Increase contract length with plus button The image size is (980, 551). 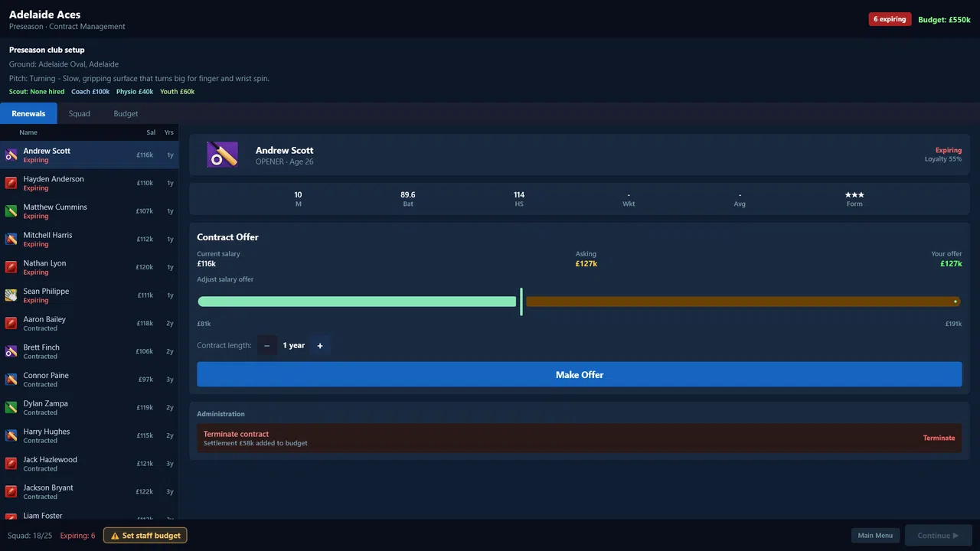point(320,346)
